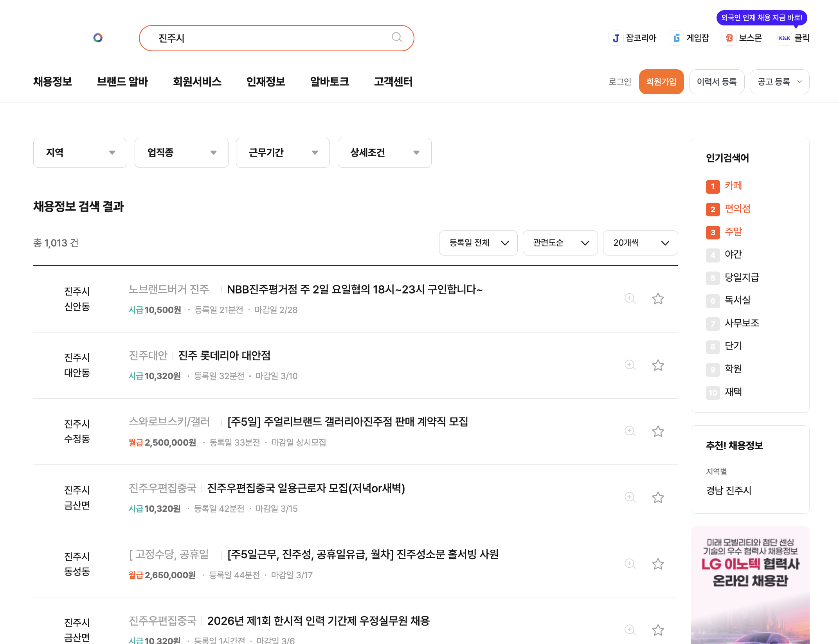Expand the 20개씩 results-per-page dropdown
This screenshot has height=644, width=839.
(641, 243)
